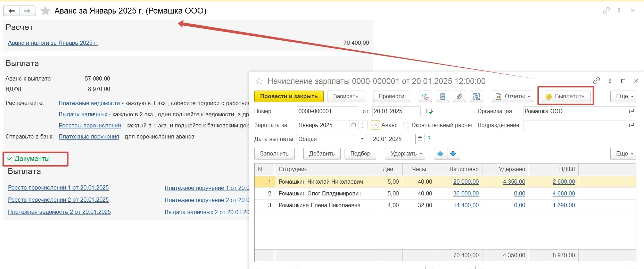Click the Номер input field
644x269 pixels.
327,111
